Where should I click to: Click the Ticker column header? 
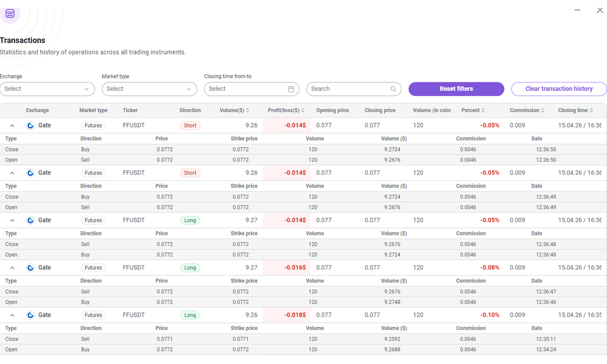point(130,110)
